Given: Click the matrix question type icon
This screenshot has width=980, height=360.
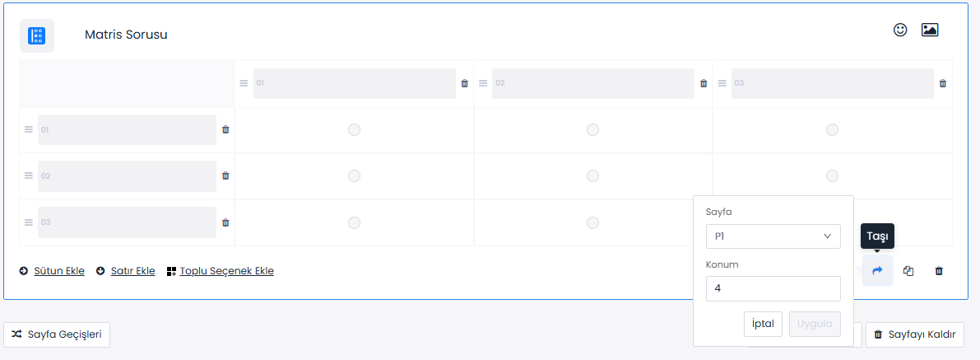Looking at the screenshot, I should click(x=37, y=35).
